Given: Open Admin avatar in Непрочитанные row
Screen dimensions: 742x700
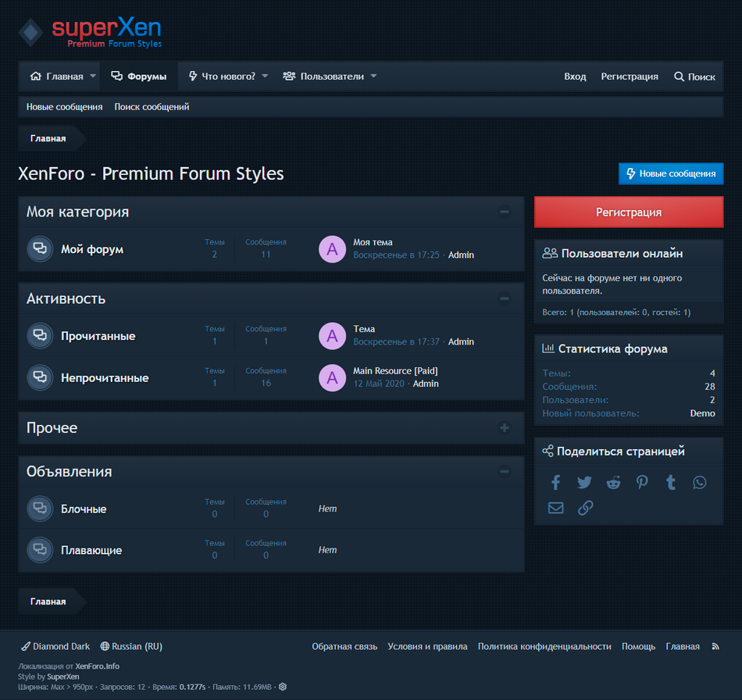Looking at the screenshot, I should (332, 377).
